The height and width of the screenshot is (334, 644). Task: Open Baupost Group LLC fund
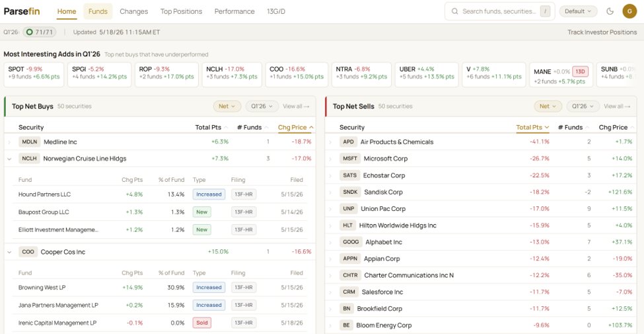click(44, 212)
